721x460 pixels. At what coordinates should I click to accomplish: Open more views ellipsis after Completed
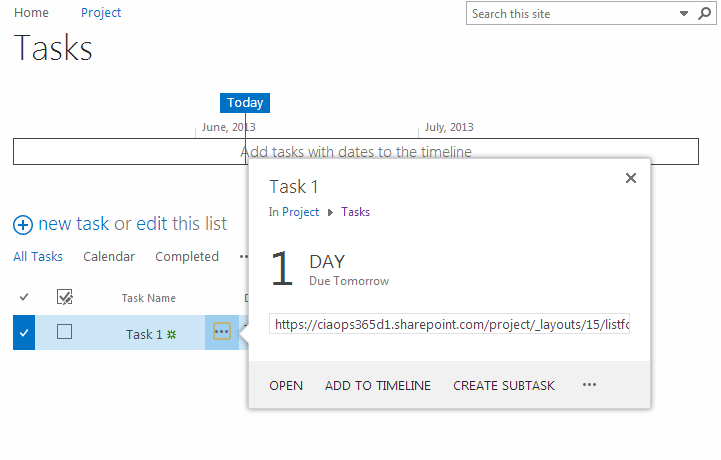(243, 257)
